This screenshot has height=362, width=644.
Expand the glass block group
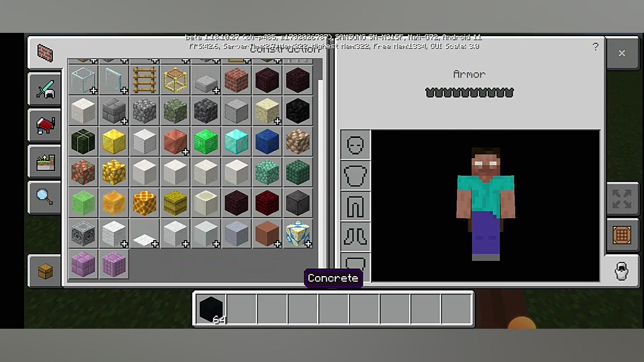pyautogui.click(x=83, y=80)
